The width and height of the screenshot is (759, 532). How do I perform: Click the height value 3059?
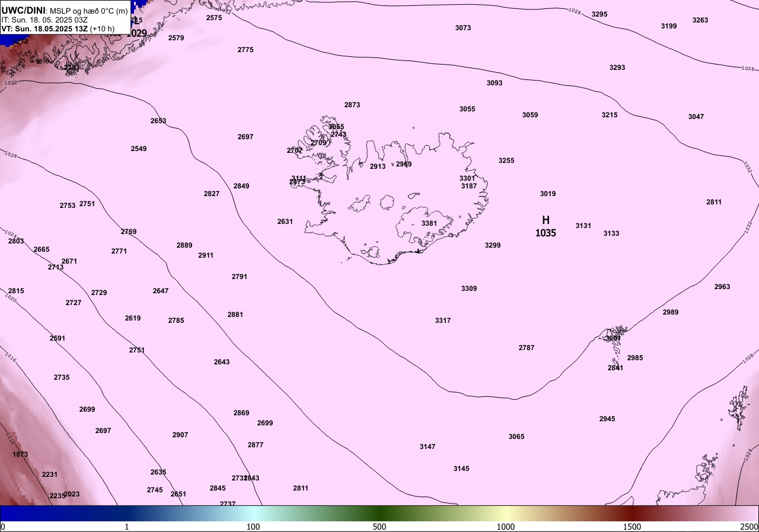(x=530, y=115)
